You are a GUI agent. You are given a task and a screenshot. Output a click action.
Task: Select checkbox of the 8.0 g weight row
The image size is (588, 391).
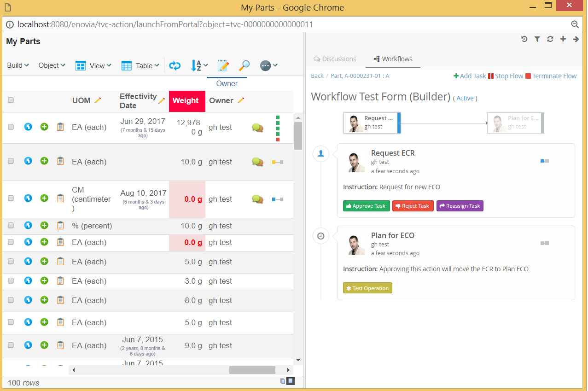click(11, 300)
